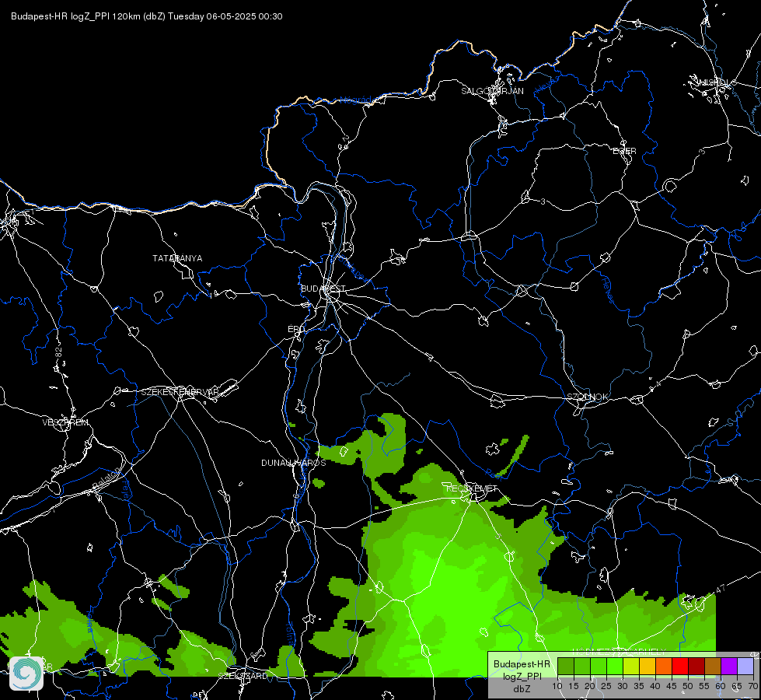761x700 pixels.
Task: Click the BUDAPEST city label
Action: pyautogui.click(x=323, y=289)
